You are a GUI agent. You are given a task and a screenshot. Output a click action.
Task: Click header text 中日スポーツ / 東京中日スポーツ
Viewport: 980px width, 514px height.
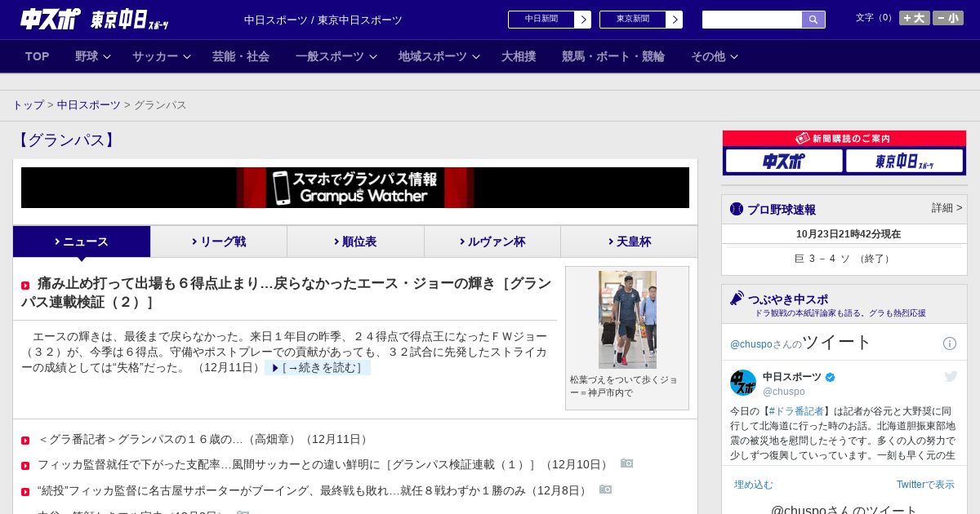pyautogui.click(x=323, y=20)
